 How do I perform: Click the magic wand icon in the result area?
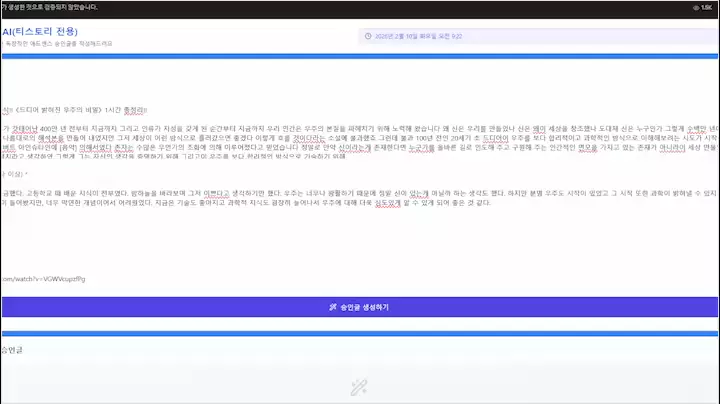tap(359, 387)
